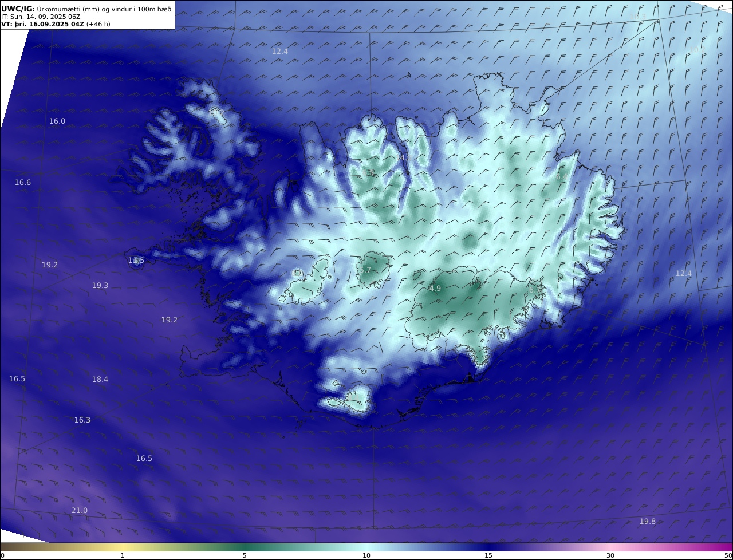Image resolution: width=733 pixels, height=560 pixels.
Task: Click the 19.3 value label
Action: click(x=100, y=285)
